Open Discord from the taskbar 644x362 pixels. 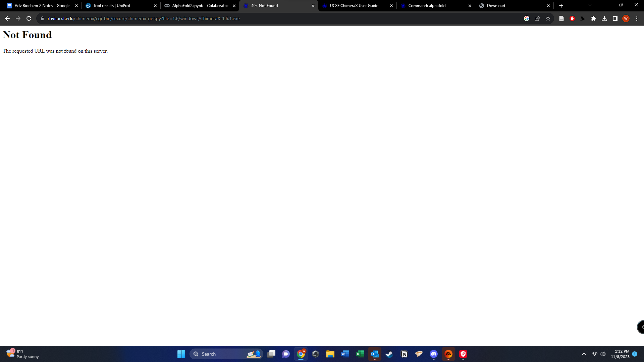tap(433, 354)
